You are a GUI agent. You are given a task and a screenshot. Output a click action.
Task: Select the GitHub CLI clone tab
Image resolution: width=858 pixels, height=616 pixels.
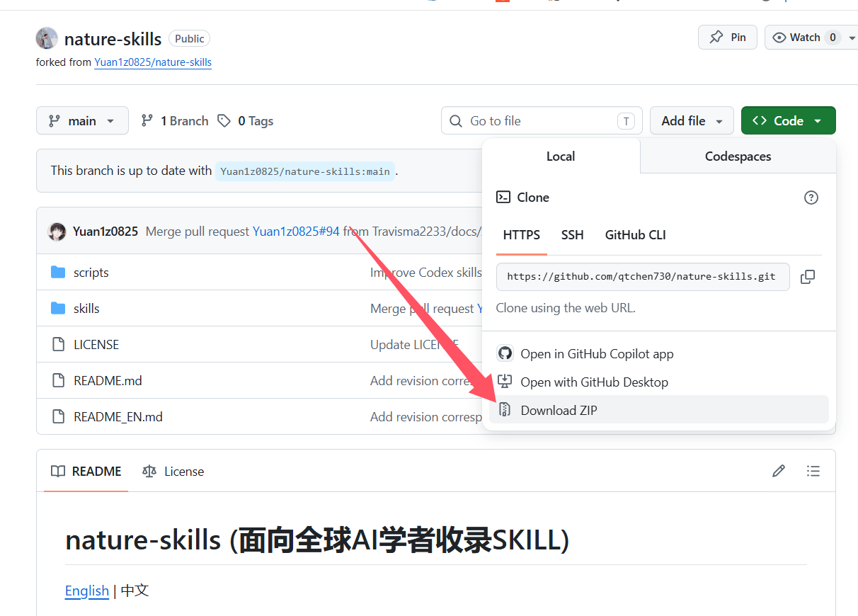tap(635, 235)
